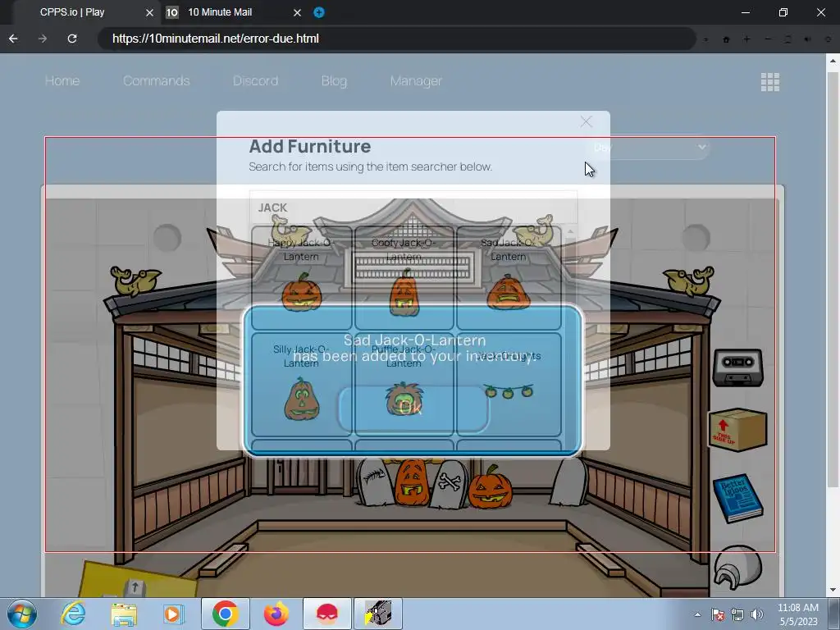This screenshot has width=840, height=630.
Task: Open the Manager navigation link
Action: tap(416, 81)
